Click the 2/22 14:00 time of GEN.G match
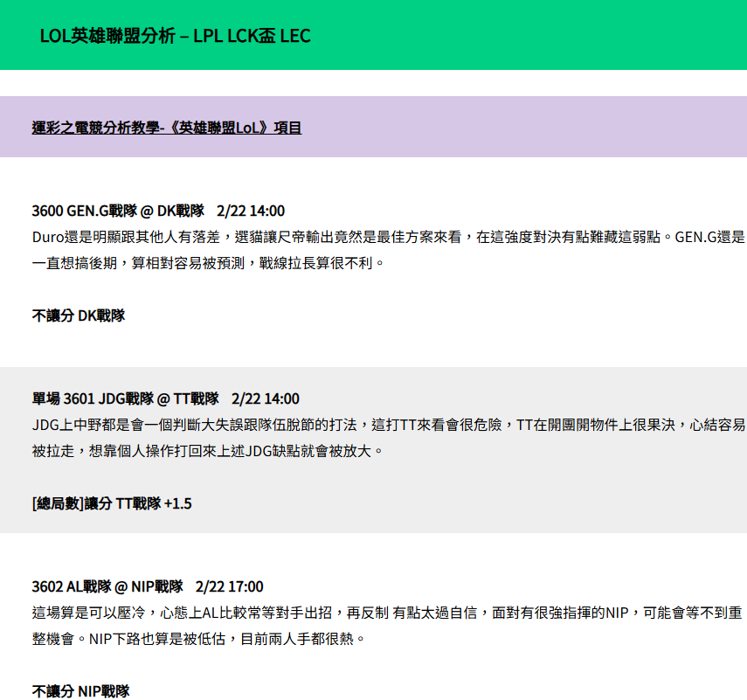Image resolution: width=747 pixels, height=700 pixels. point(250,211)
